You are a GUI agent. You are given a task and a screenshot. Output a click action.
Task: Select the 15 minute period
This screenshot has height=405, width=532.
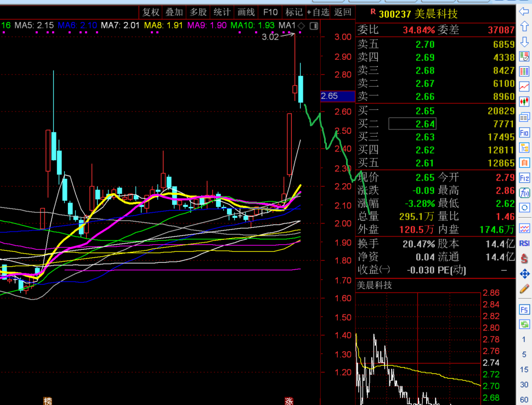point(524,369)
